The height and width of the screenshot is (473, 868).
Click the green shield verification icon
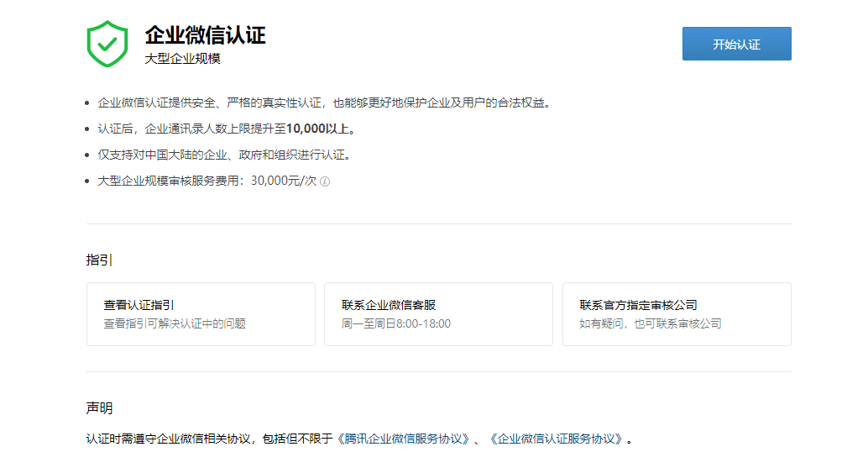click(x=107, y=44)
